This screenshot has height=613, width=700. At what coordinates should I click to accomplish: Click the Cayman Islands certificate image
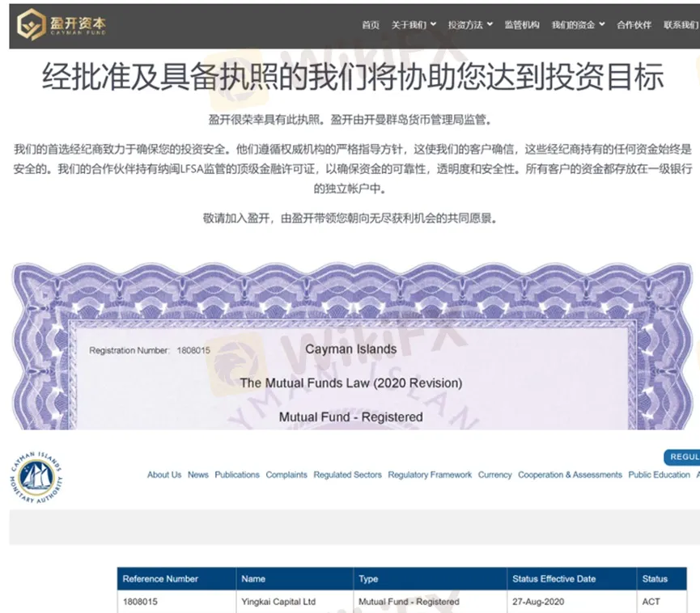pos(351,346)
